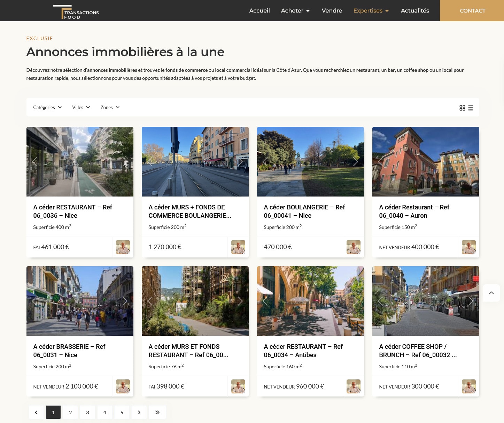Image resolution: width=504 pixels, height=423 pixels.
Task: Jump to last page double-arrow
Action: tap(157, 413)
